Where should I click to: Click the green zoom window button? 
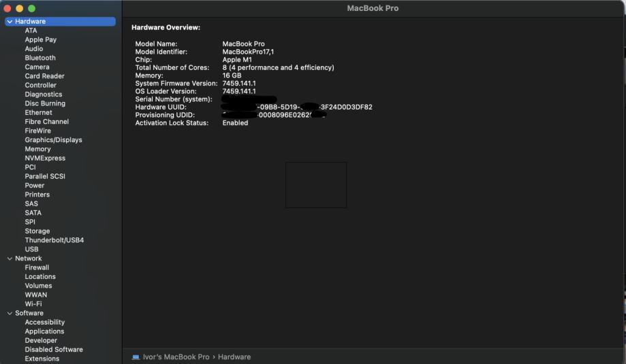pos(31,8)
